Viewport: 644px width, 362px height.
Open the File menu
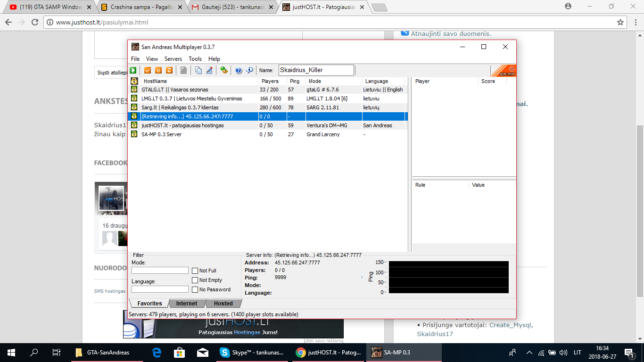click(135, 59)
